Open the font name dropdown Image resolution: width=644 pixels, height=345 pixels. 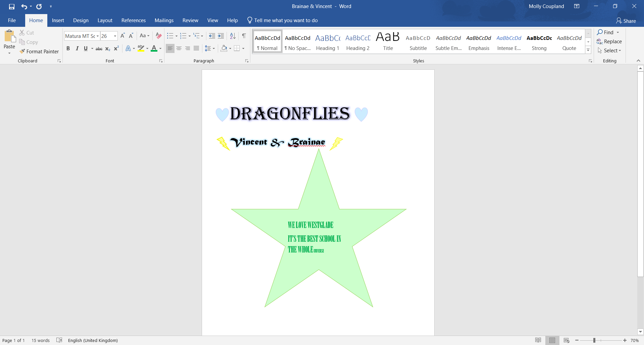[x=98, y=36]
